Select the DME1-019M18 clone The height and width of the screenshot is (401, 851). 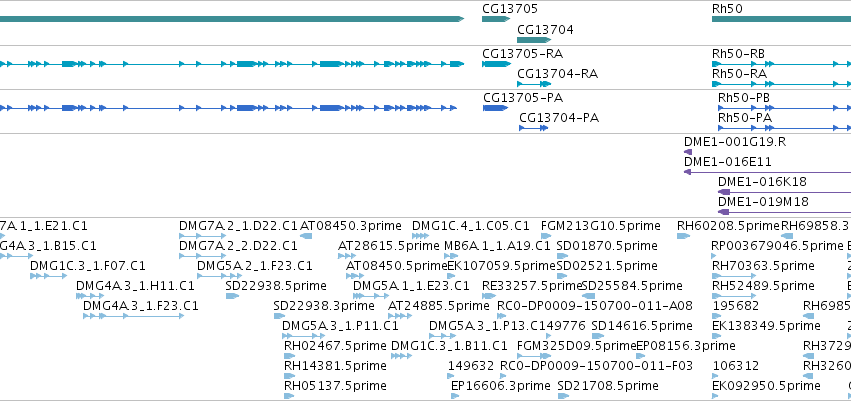point(784,212)
